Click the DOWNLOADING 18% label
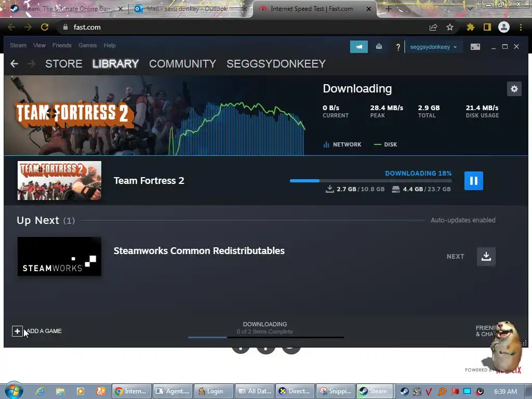The image size is (532, 399). [x=418, y=173]
